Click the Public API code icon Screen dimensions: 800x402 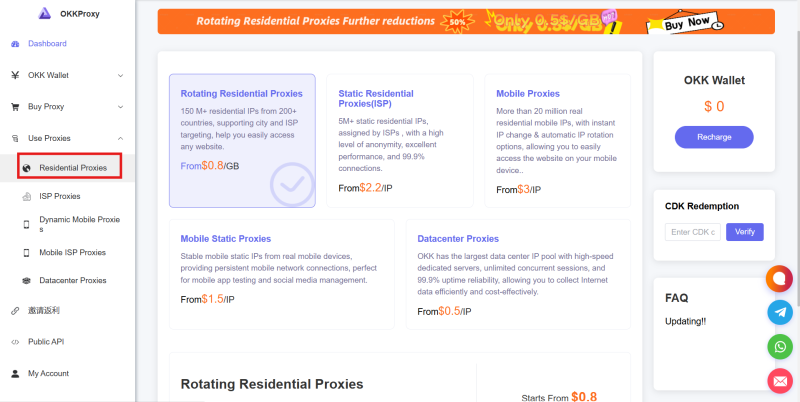(15, 342)
